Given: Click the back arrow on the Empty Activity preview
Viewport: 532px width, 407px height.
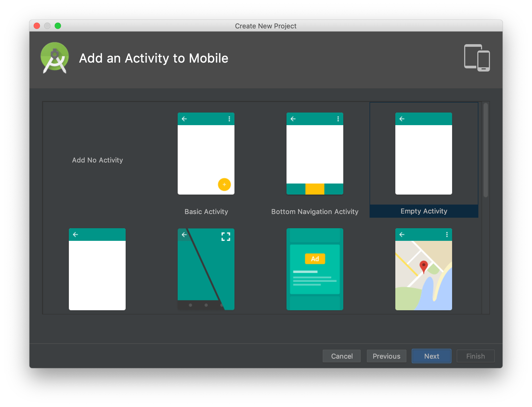Looking at the screenshot, I should click(402, 119).
